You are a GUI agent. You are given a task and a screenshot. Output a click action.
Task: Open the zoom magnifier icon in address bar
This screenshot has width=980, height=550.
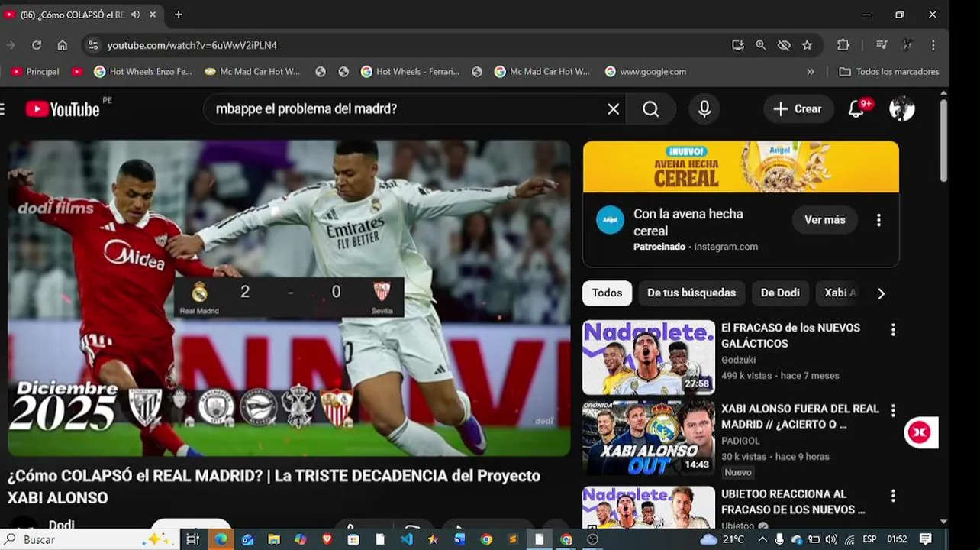(x=761, y=45)
